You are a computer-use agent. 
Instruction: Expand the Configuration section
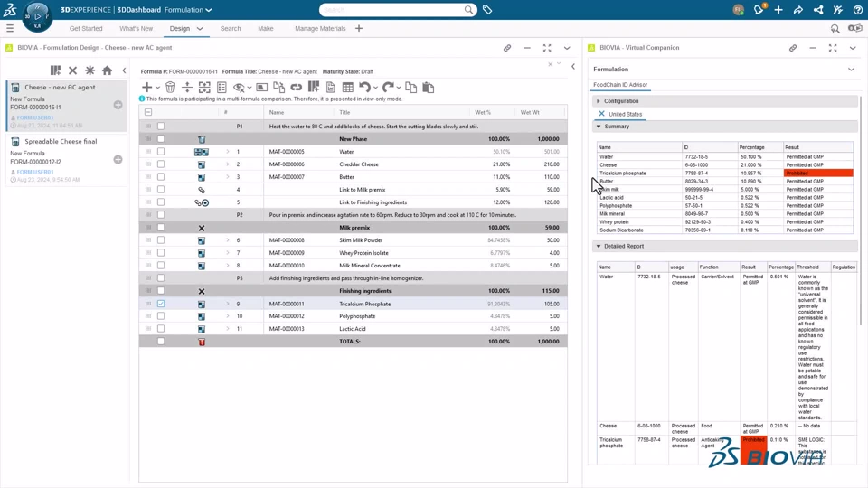pos(599,101)
